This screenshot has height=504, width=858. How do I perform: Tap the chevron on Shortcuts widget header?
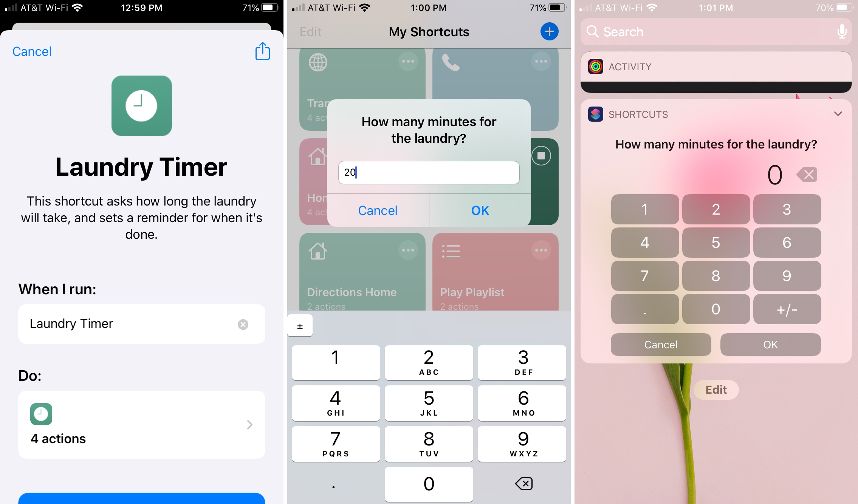tap(838, 114)
